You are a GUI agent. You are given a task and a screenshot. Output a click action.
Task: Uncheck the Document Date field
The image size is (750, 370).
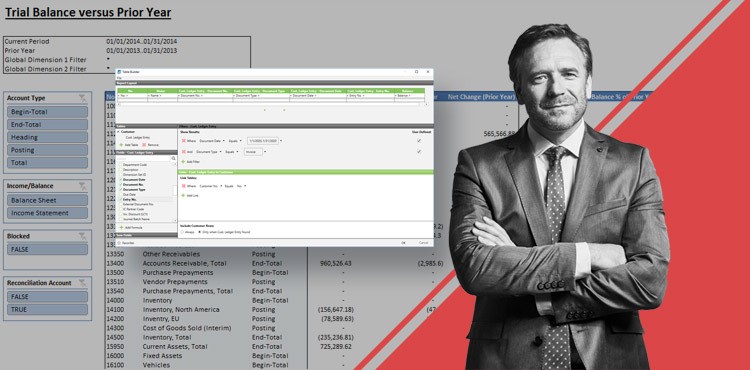coord(121,180)
